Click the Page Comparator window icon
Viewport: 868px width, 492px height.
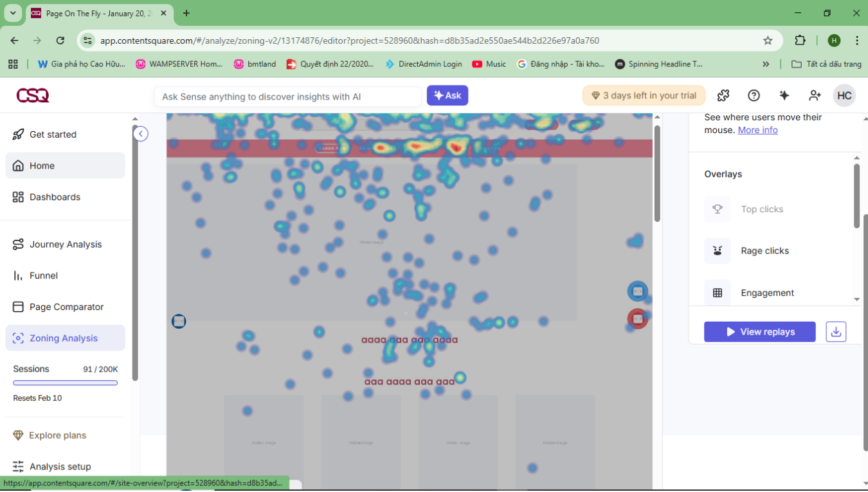(18, 307)
